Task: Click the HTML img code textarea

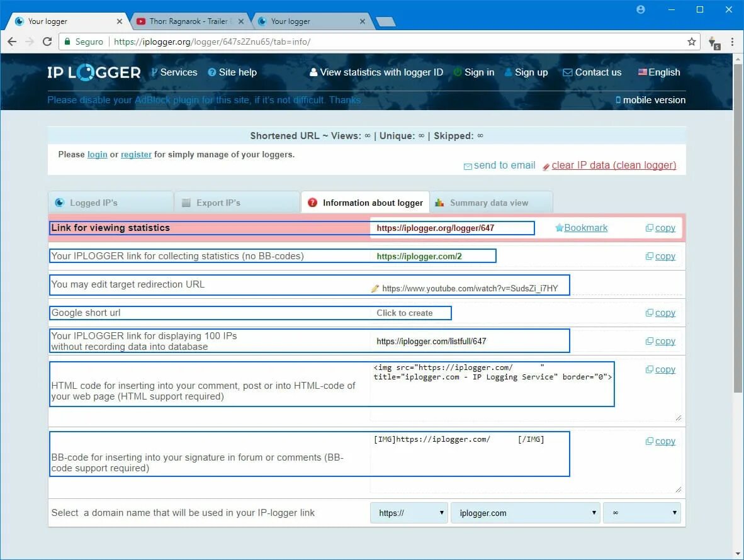Action: click(526, 391)
